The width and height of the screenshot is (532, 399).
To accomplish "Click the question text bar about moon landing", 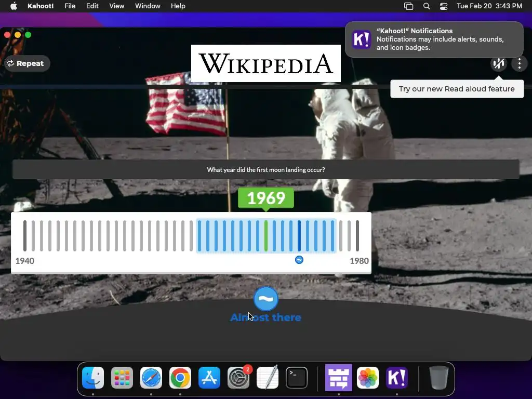I will 266,170.
